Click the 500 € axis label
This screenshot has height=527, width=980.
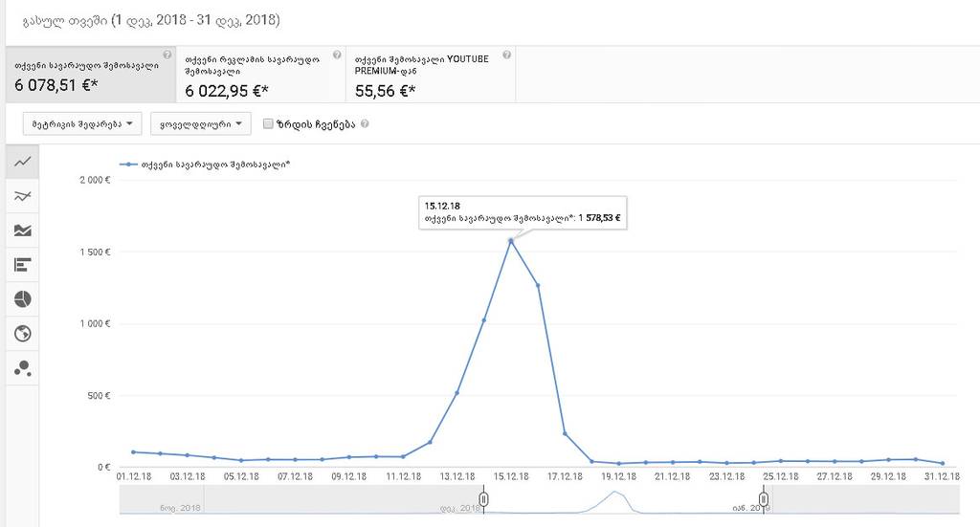click(99, 395)
